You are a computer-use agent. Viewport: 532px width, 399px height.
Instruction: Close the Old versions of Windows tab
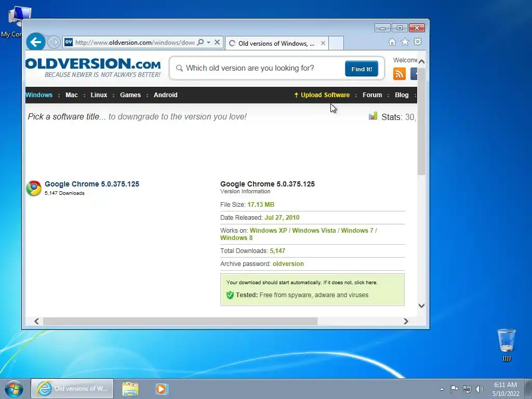tap(323, 44)
